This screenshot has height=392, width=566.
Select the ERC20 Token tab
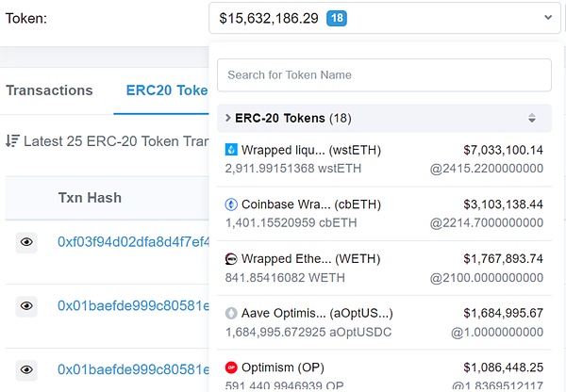pyautogui.click(x=166, y=91)
